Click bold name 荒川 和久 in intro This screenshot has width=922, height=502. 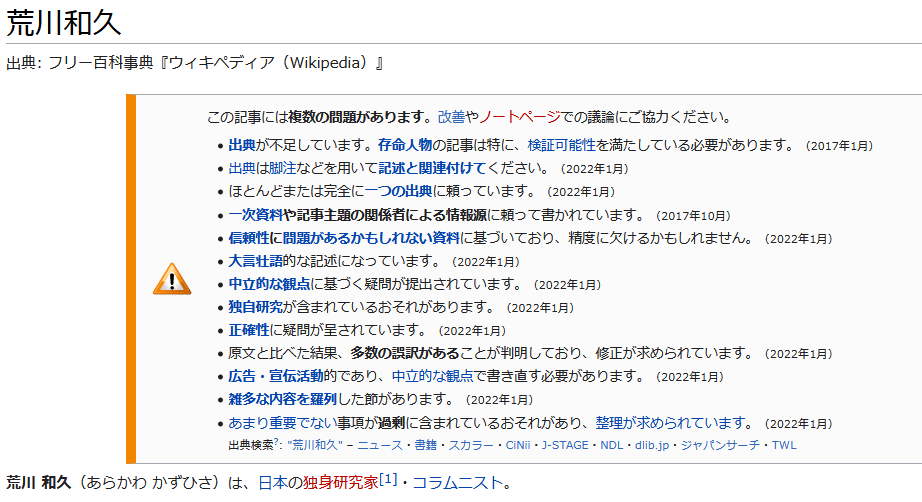click(38, 483)
